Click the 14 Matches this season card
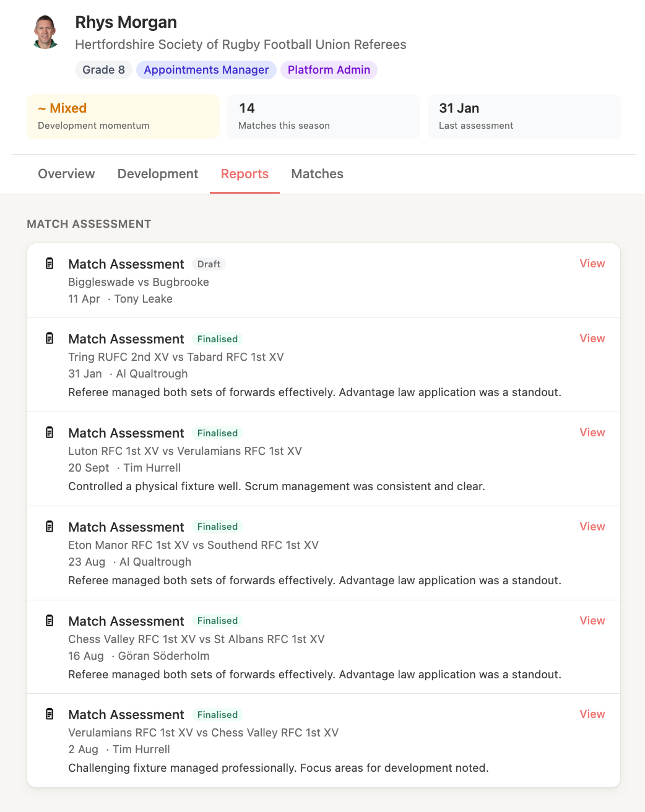 click(324, 116)
